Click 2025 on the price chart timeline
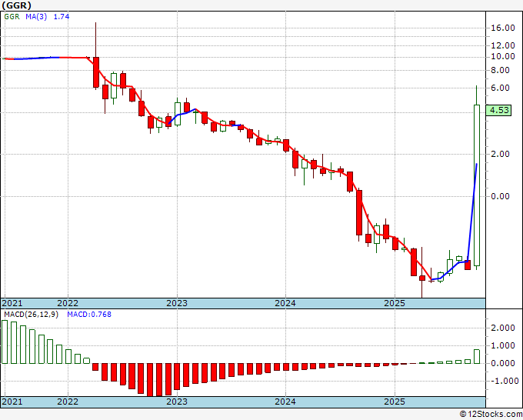This screenshot has height=420, width=523. [395, 303]
